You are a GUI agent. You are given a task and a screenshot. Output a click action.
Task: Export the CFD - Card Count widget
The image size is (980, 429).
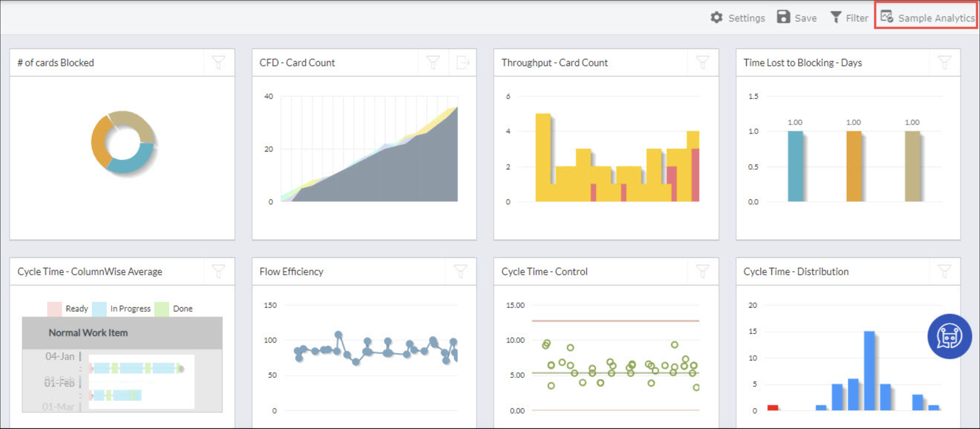[462, 62]
